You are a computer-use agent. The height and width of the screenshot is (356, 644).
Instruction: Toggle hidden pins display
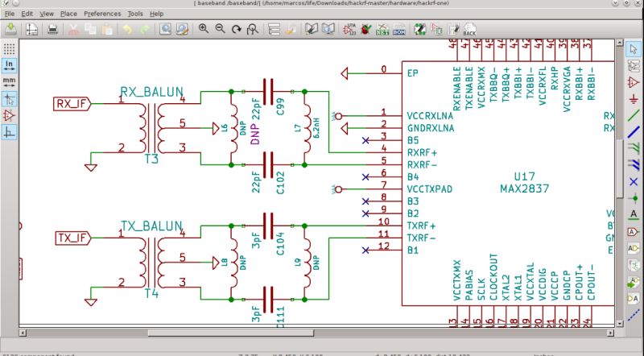click(x=9, y=116)
